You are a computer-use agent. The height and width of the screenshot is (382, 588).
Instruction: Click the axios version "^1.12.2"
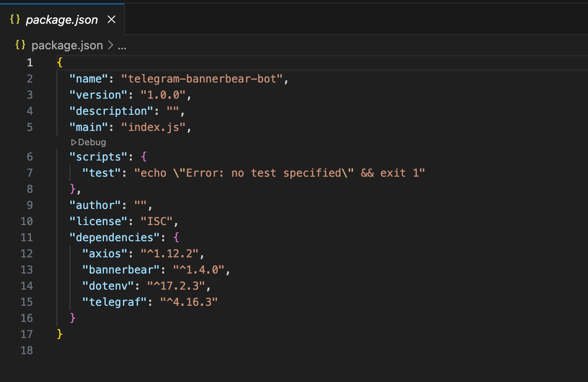[169, 254]
